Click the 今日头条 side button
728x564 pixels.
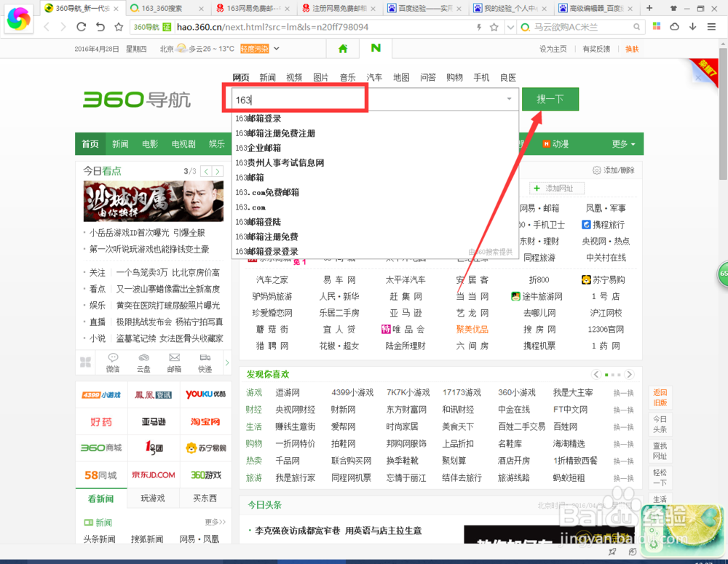(x=660, y=424)
